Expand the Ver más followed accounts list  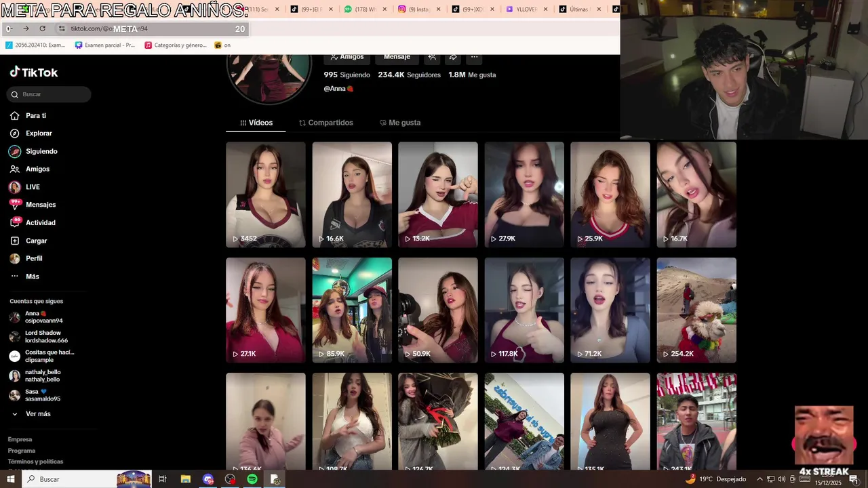pyautogui.click(x=31, y=414)
